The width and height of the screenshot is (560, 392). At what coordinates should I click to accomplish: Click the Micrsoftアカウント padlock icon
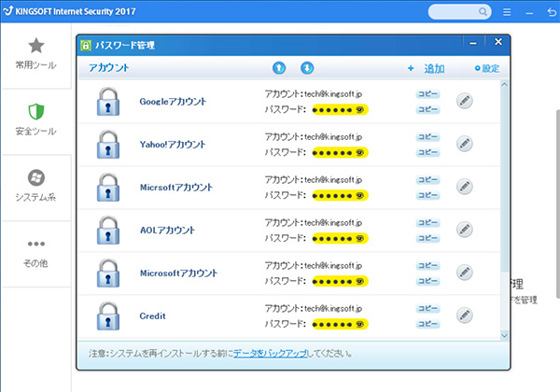pos(108,188)
